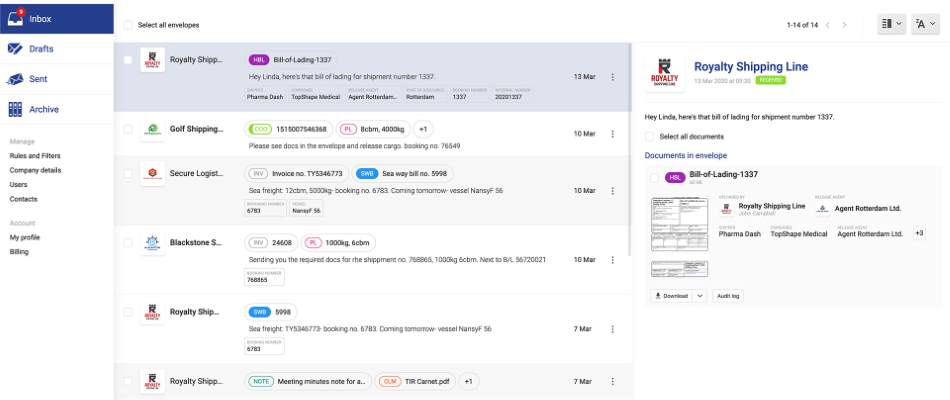Open the Inbox folder icon

pos(17,17)
